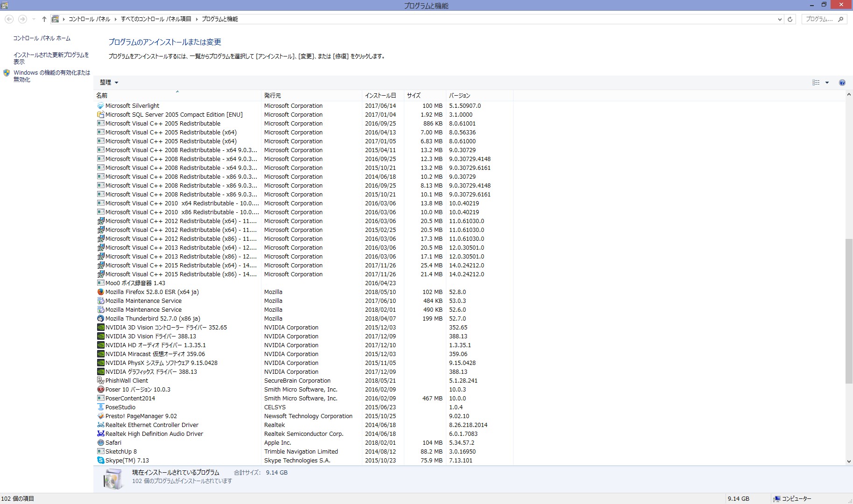
Task: Click the scroll up arrow of the program list
Action: tap(849, 95)
